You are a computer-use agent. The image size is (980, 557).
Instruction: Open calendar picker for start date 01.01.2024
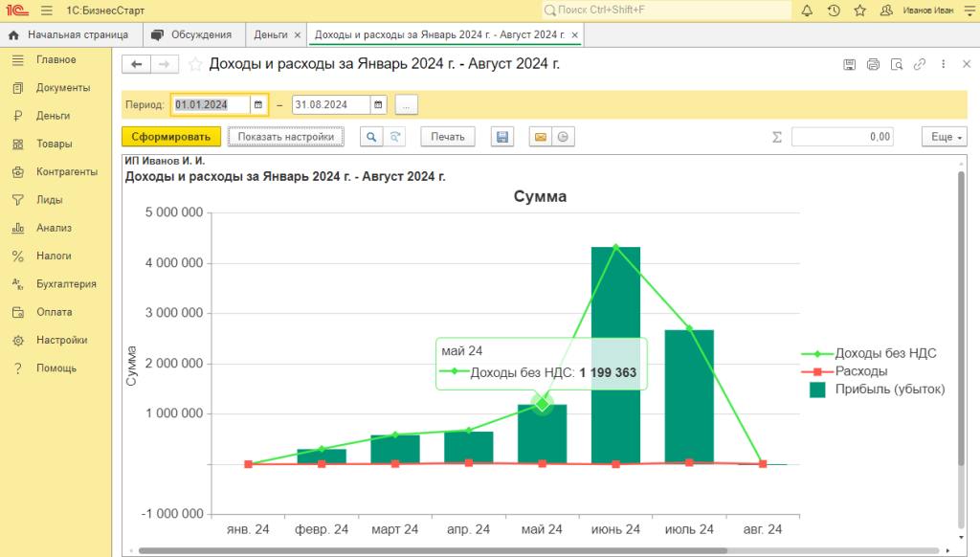coord(257,105)
